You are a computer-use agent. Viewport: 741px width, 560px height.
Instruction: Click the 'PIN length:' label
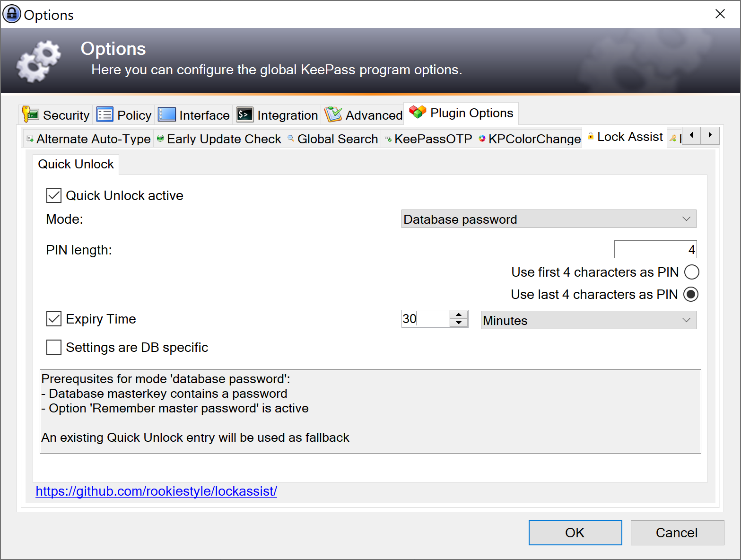pyautogui.click(x=79, y=250)
